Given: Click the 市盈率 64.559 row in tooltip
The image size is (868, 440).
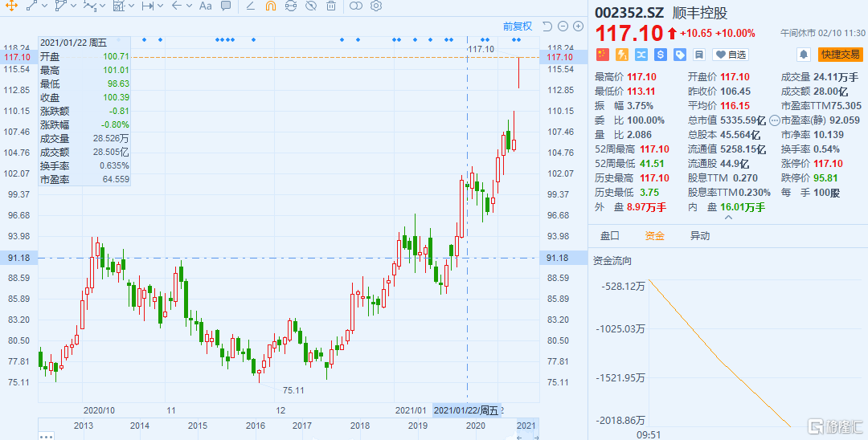Looking at the screenshot, I should coord(84,179).
